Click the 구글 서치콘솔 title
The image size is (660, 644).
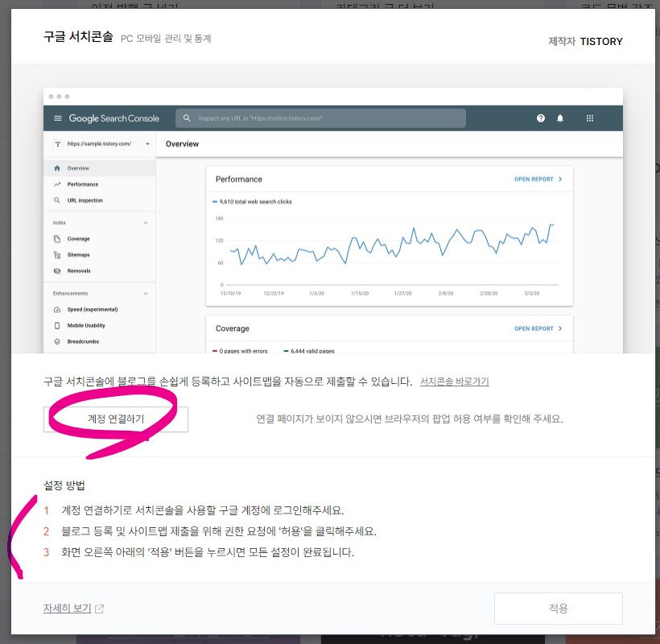[78, 36]
